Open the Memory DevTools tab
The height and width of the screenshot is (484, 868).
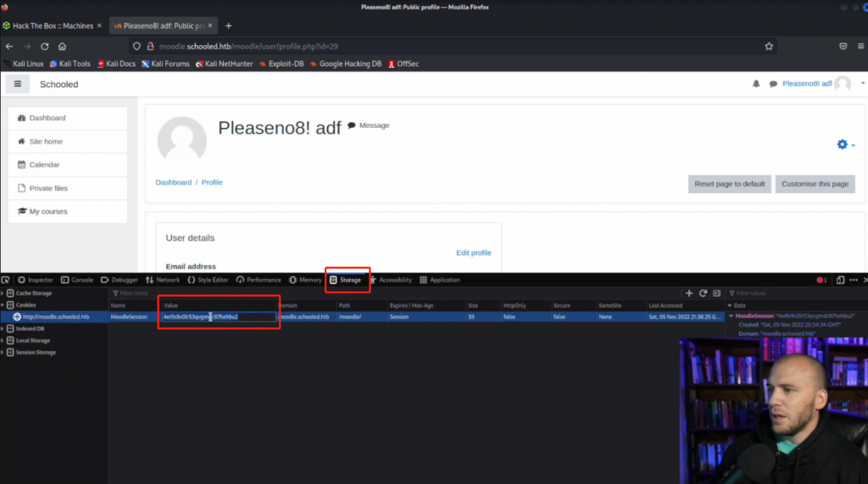point(305,281)
